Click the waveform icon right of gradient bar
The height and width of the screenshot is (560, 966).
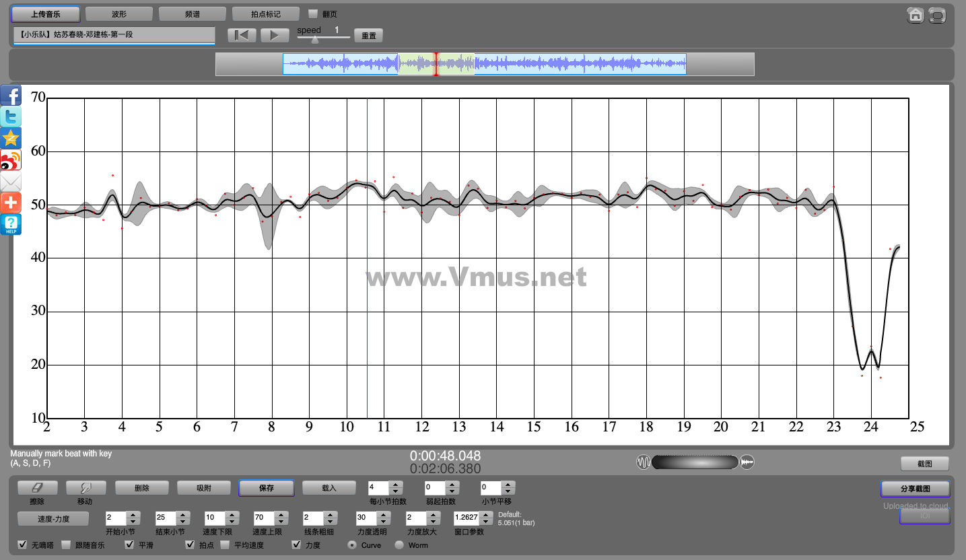tap(747, 462)
